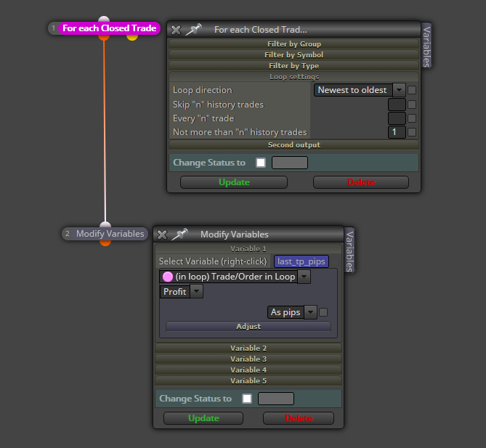Toggle checkbox next to Every "n" trade
Viewport: 486px width, 448px height.
click(412, 118)
